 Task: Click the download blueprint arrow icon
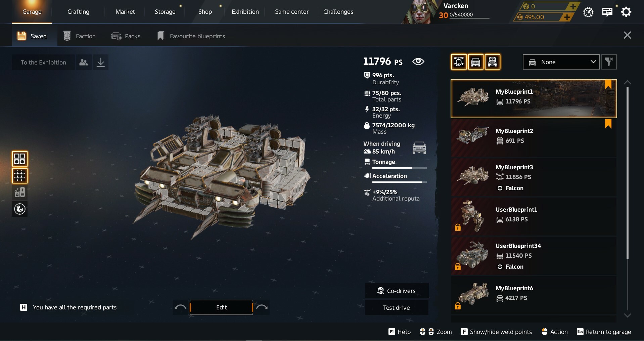click(100, 62)
